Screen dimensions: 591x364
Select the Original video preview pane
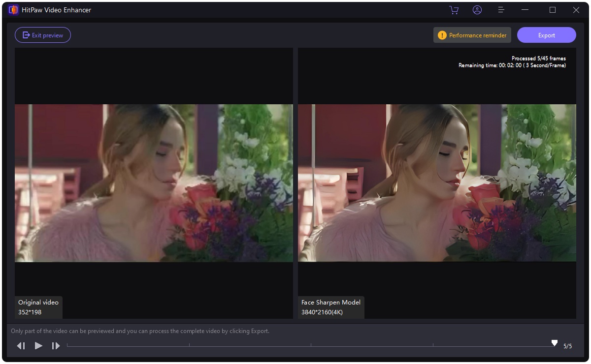click(154, 182)
